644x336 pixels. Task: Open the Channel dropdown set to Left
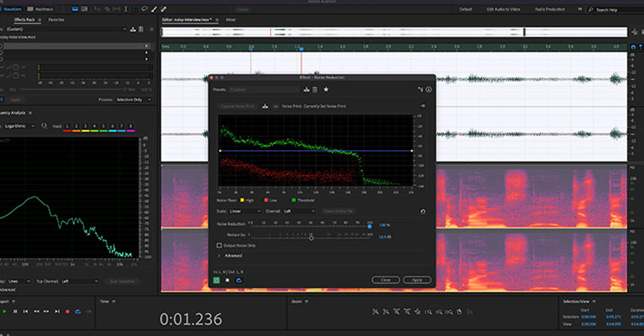(x=299, y=211)
